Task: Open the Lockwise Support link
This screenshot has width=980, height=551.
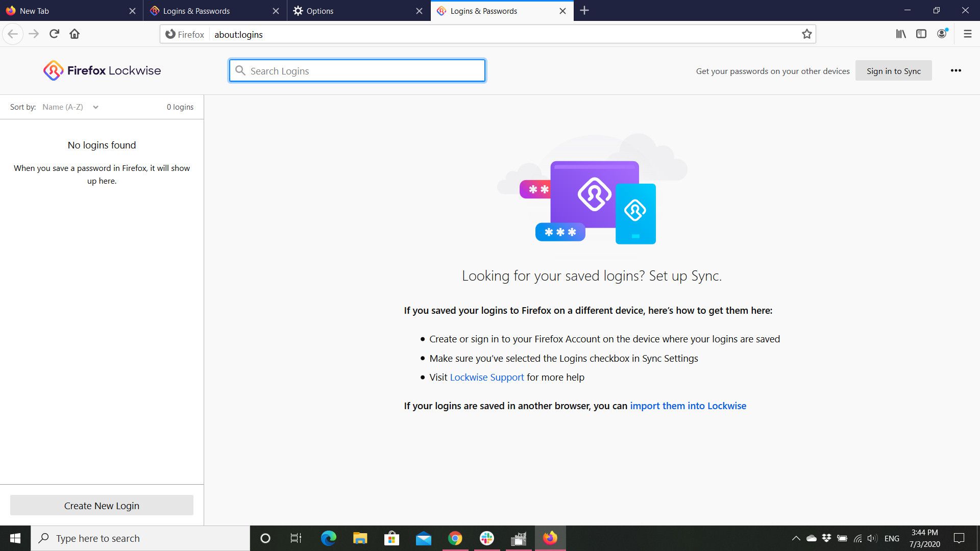Action: pos(486,377)
